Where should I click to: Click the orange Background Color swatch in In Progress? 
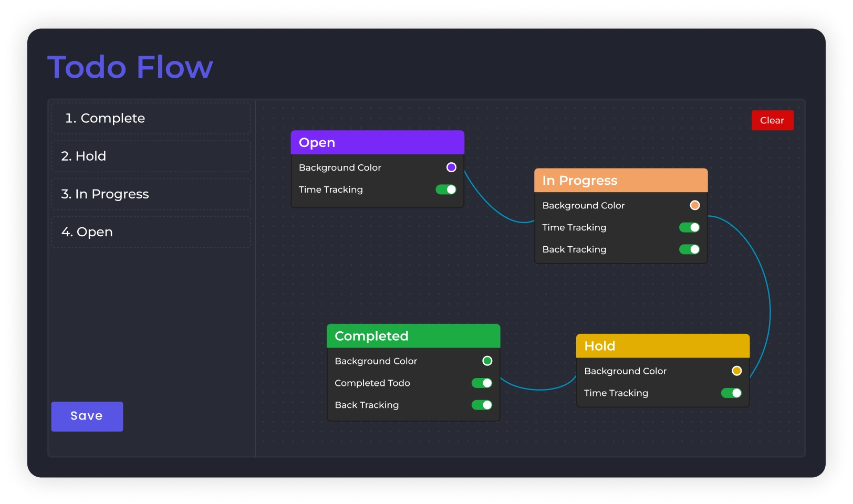coord(694,205)
